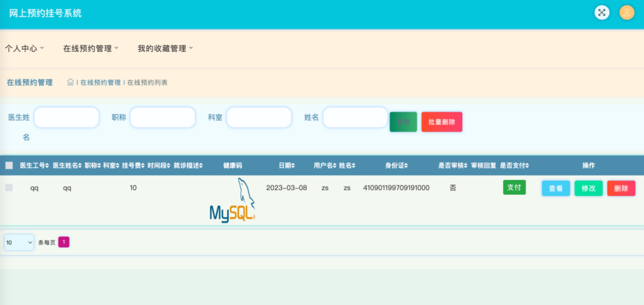
Task: Open the user avatar icon
Action: pyautogui.click(x=627, y=13)
